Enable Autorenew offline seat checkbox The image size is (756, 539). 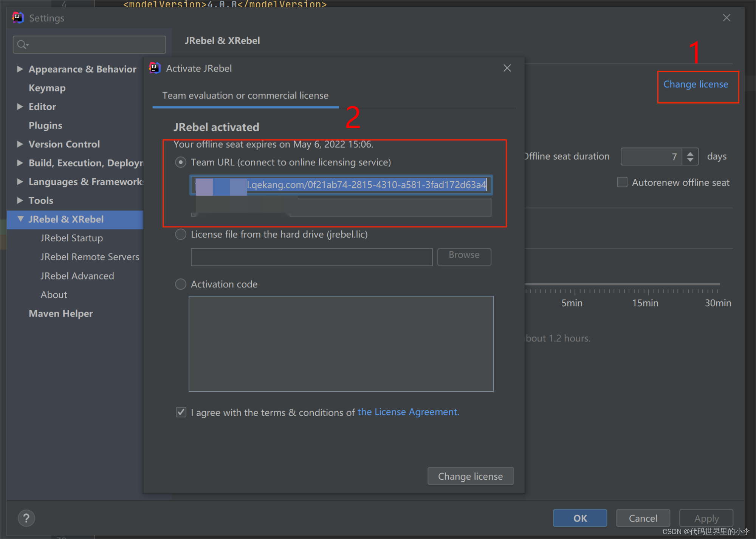[x=622, y=182]
